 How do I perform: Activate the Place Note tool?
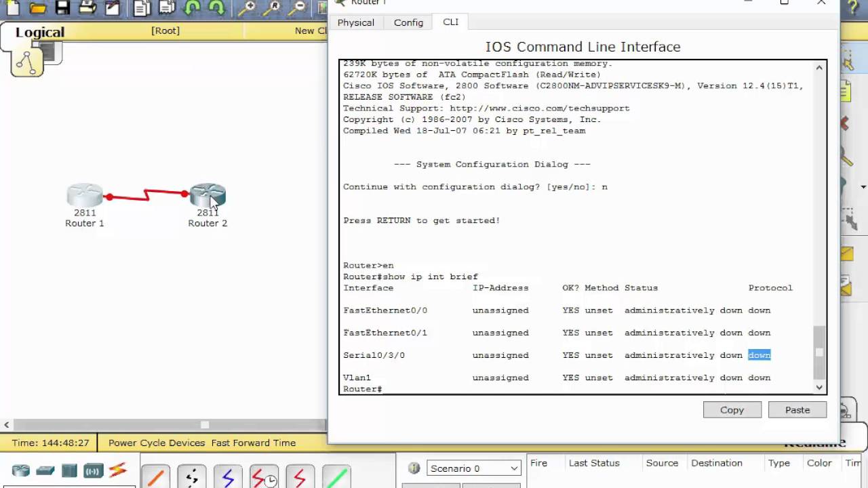tap(847, 89)
